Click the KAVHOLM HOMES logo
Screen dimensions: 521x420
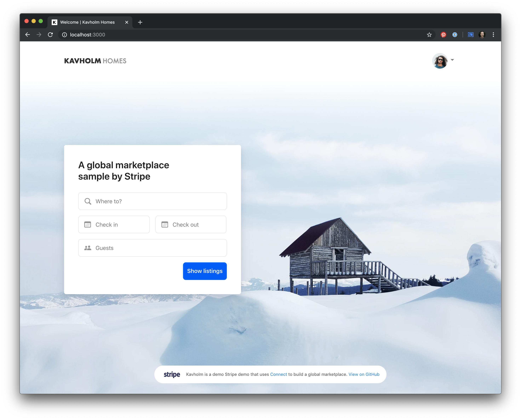click(95, 60)
